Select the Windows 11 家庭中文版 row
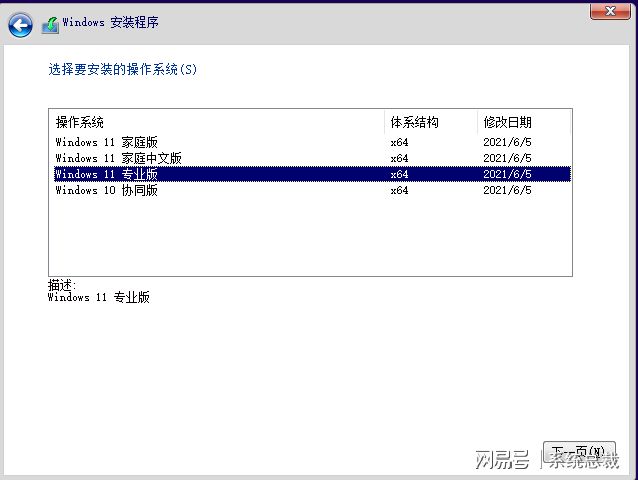 (312, 158)
